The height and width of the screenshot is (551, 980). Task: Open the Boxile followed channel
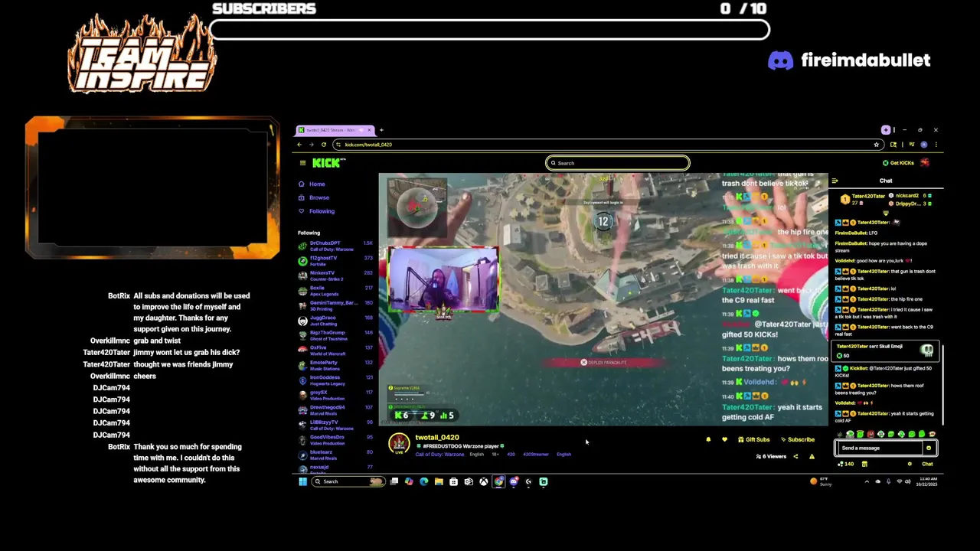pos(335,290)
